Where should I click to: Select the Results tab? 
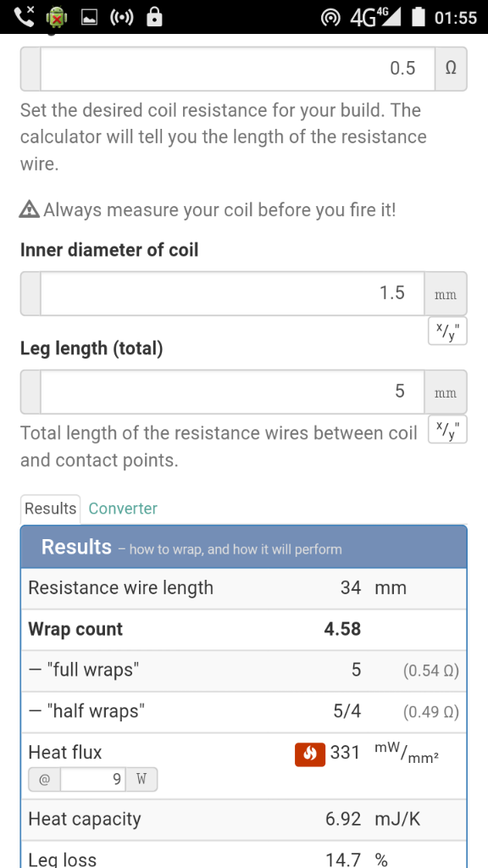point(50,509)
